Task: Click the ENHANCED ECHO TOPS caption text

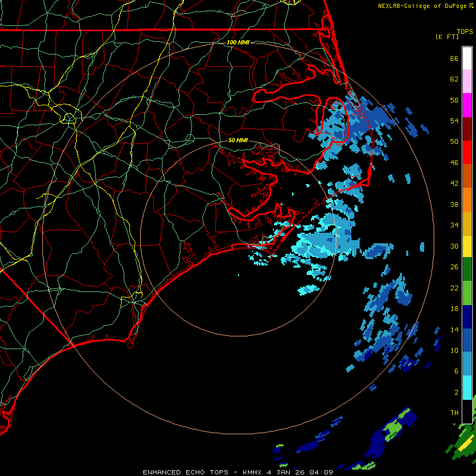Action: tap(186, 472)
